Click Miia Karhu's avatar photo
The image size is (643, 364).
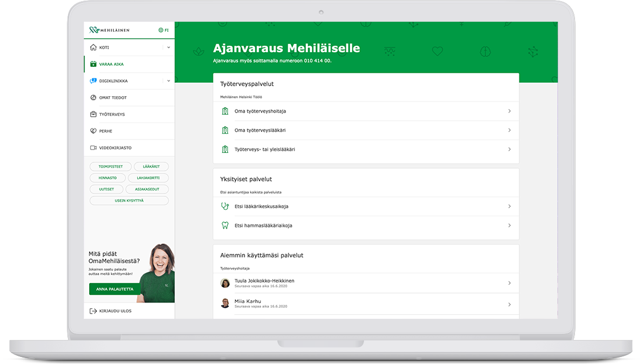(224, 304)
